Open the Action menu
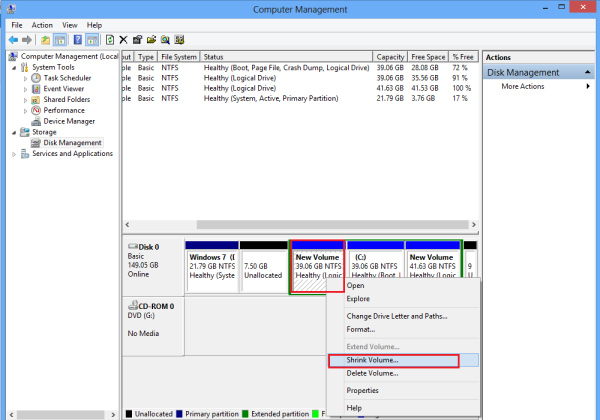The width and height of the screenshot is (600, 420). pos(41,24)
